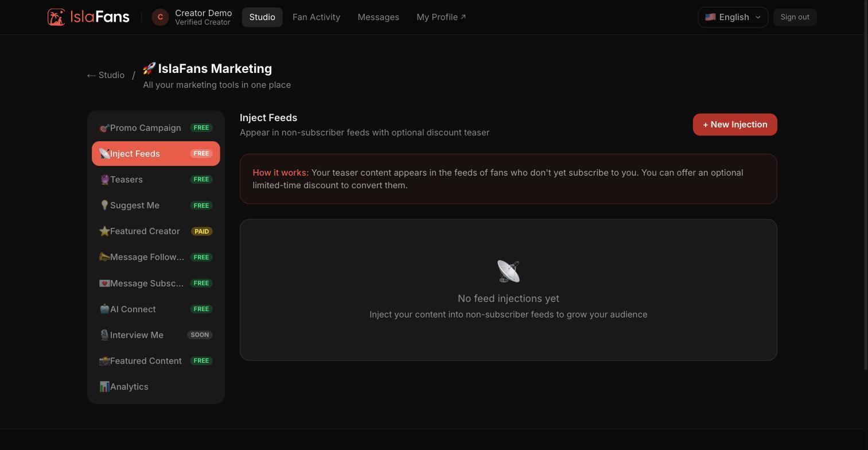Expand language list via chevron arrow

click(758, 17)
